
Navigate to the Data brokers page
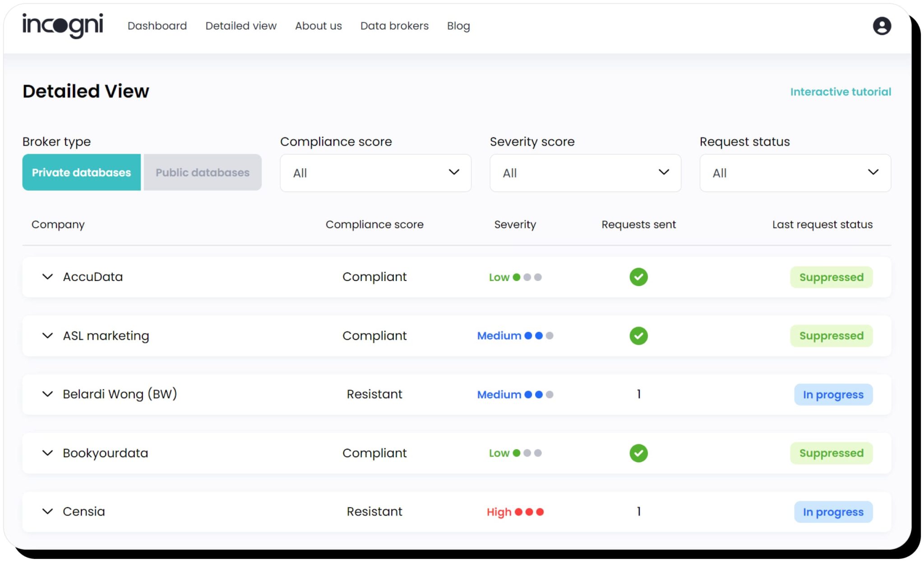pos(394,26)
